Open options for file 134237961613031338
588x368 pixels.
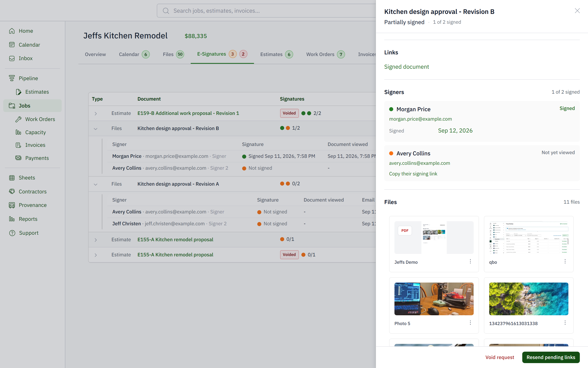click(x=565, y=323)
